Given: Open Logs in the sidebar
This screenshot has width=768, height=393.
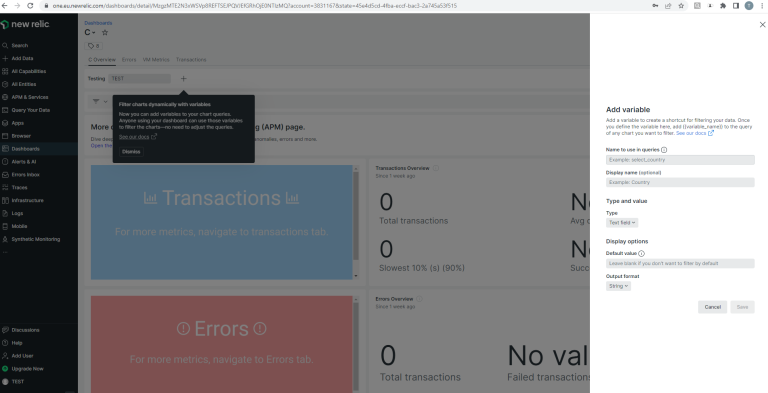Looking at the screenshot, I should pyautogui.click(x=13, y=213).
